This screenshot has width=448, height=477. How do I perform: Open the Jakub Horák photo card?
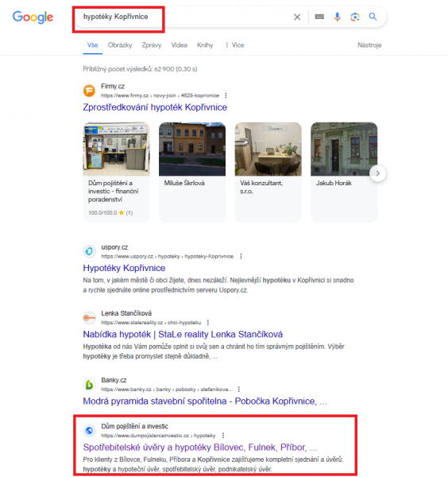click(344, 173)
